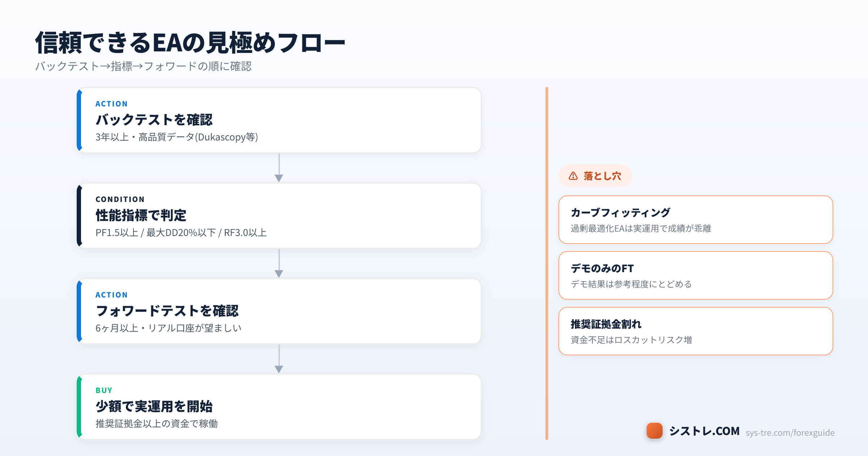Click text 資金不足はロスカットリスク増

click(x=631, y=340)
